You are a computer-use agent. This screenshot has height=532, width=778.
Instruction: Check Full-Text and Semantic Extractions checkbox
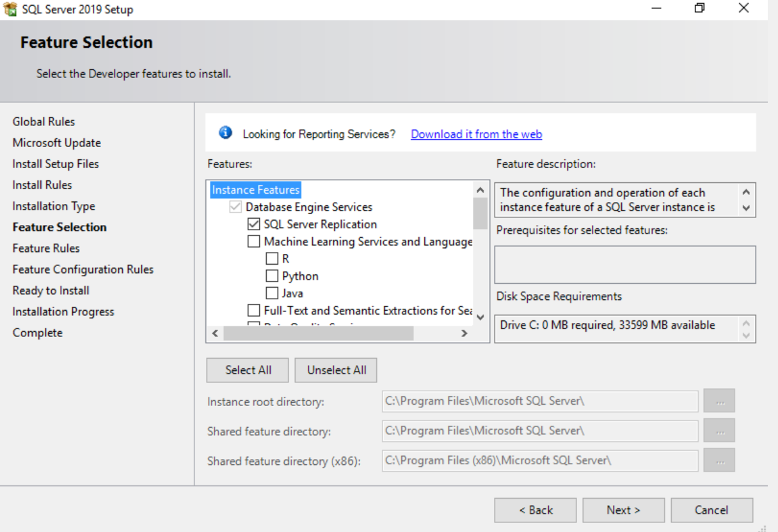pos(254,311)
